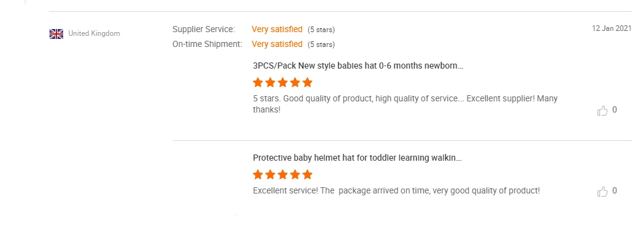644x225 pixels.
Task: Click the review text about package arriving on time
Action: 396,190
